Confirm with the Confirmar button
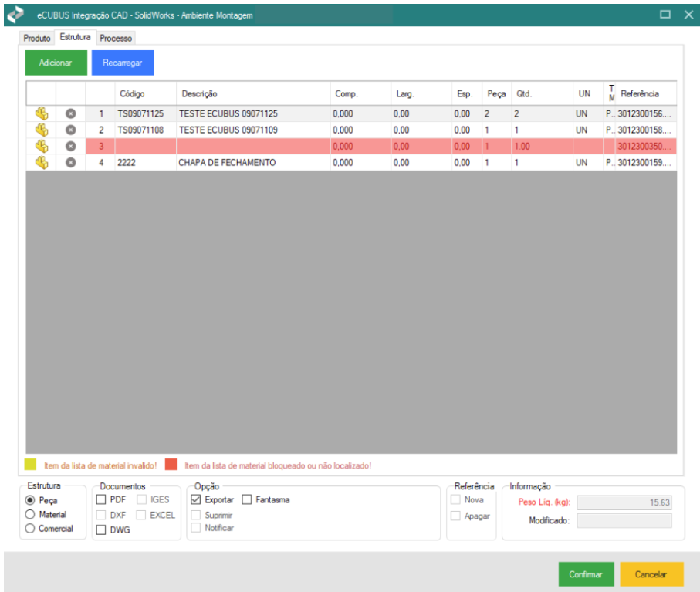Image resolution: width=700 pixels, height=592 pixels. (586, 574)
